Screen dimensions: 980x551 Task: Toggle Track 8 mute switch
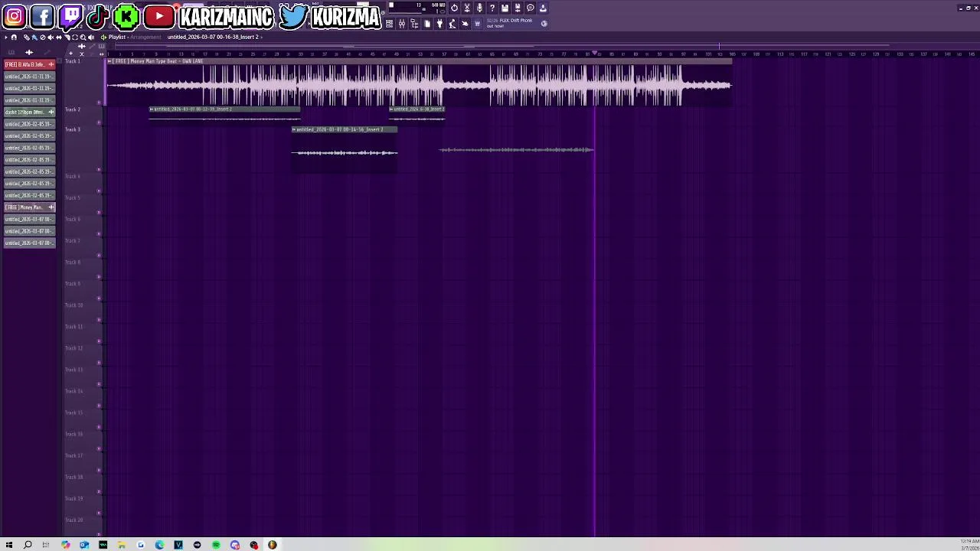[99, 275]
